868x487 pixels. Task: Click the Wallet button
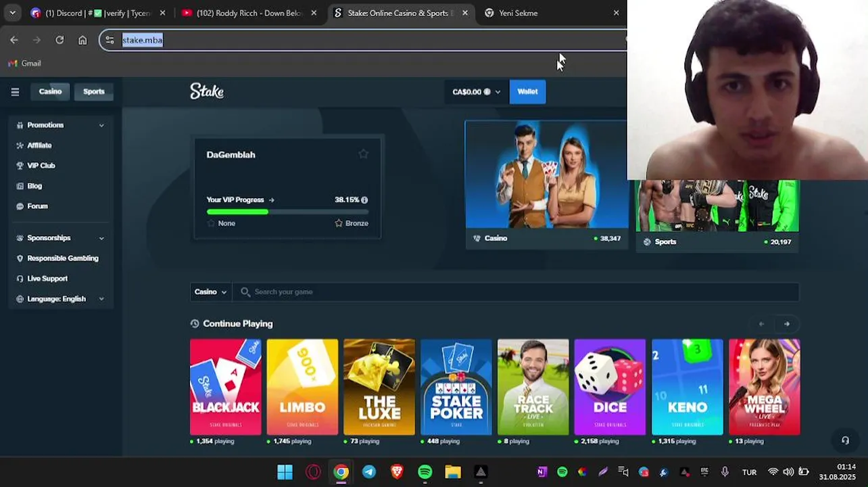coord(527,92)
